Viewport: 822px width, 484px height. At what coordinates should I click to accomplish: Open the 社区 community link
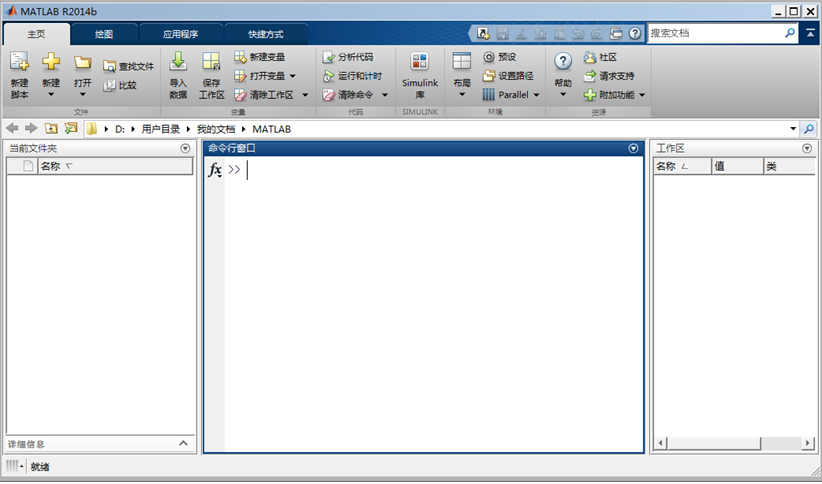click(600, 57)
